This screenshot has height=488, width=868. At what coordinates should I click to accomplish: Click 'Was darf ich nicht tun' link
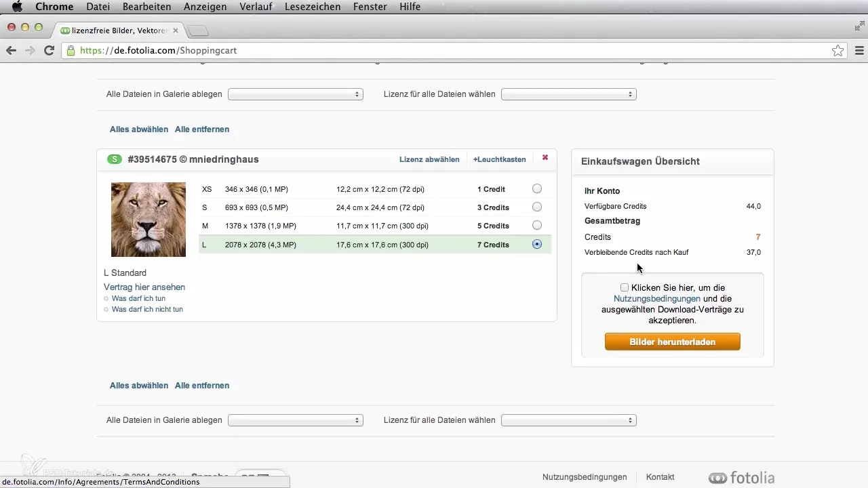(147, 309)
